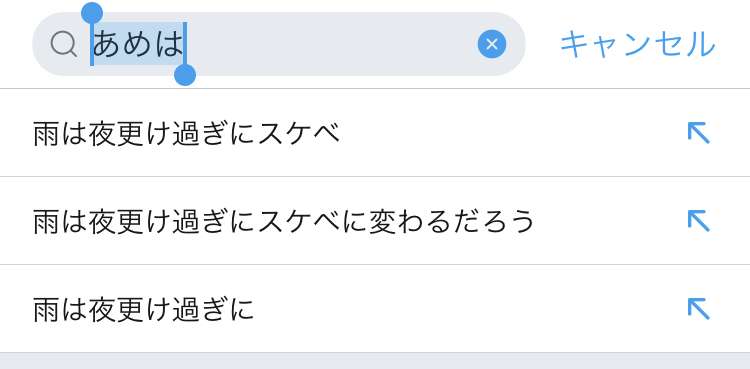The width and height of the screenshot is (750, 369).
Task: Tap the blank space in the third suggestion row
Action: tap(469, 310)
